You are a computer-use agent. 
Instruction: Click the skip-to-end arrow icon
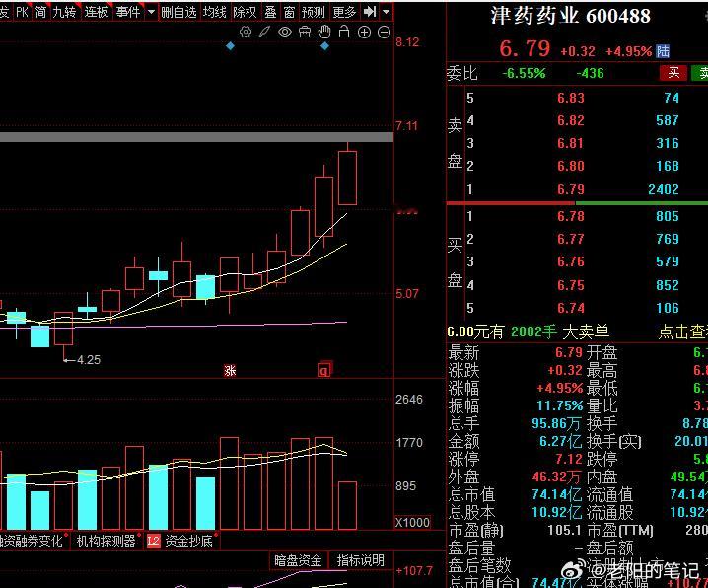click(x=370, y=12)
